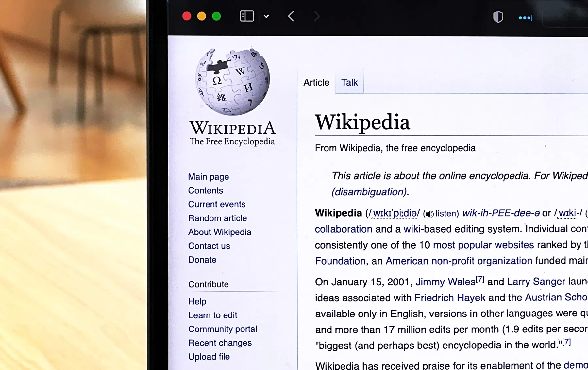Play the listen speaker pronunciation icon
This screenshot has width=588, height=370.
(x=429, y=214)
